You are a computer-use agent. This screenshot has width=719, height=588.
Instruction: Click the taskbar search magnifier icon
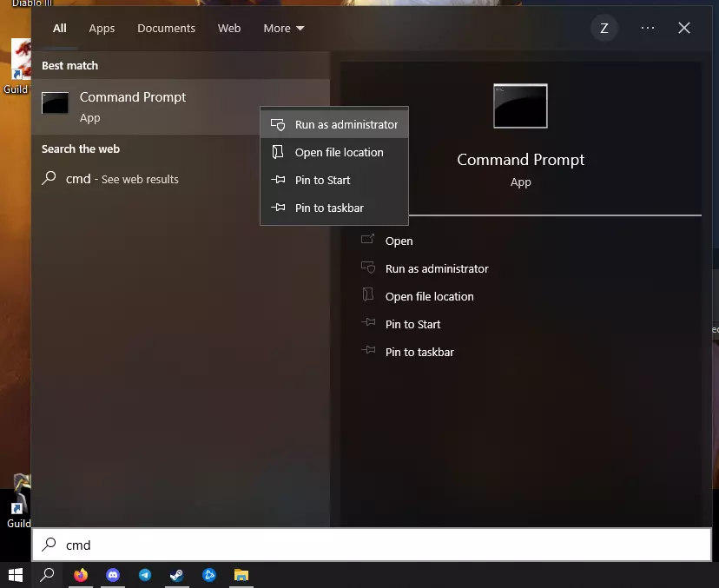(47, 575)
